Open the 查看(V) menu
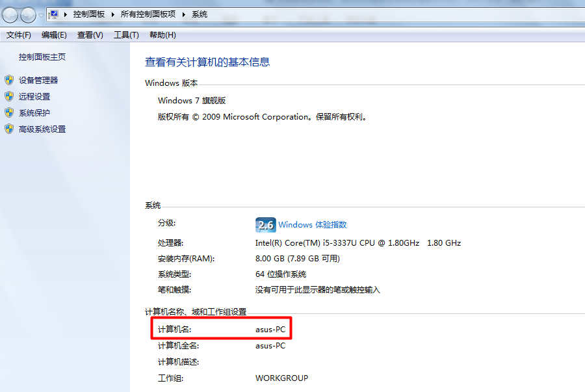The height and width of the screenshot is (392, 585). coord(90,35)
